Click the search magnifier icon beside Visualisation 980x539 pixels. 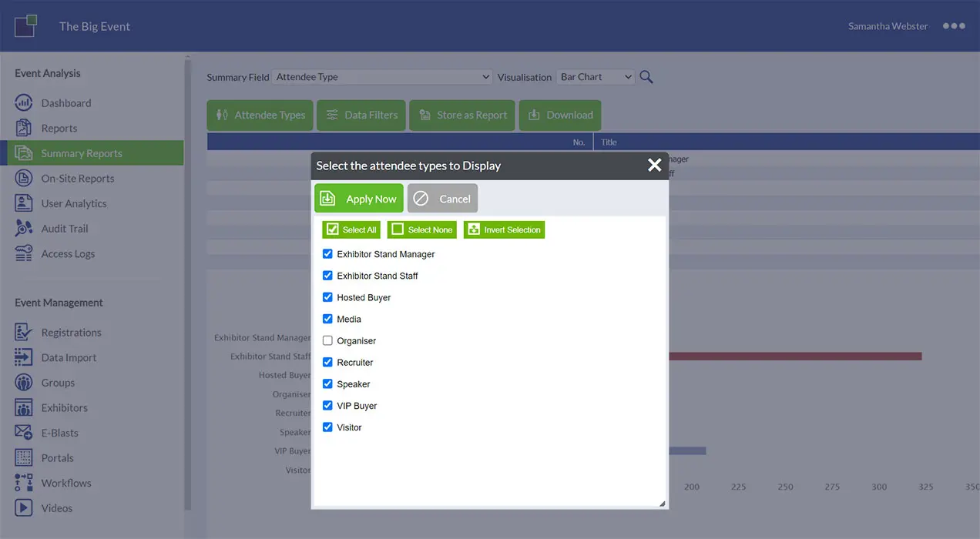pyautogui.click(x=646, y=77)
